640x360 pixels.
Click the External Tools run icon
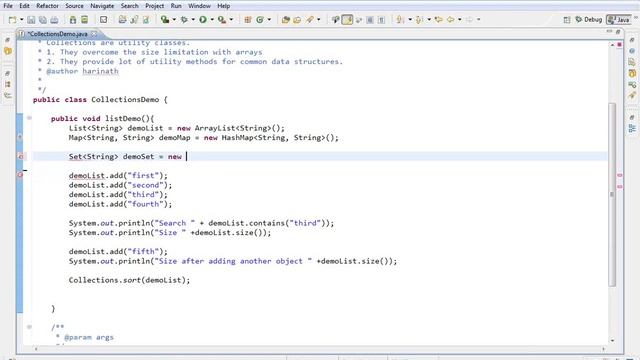click(x=222, y=20)
